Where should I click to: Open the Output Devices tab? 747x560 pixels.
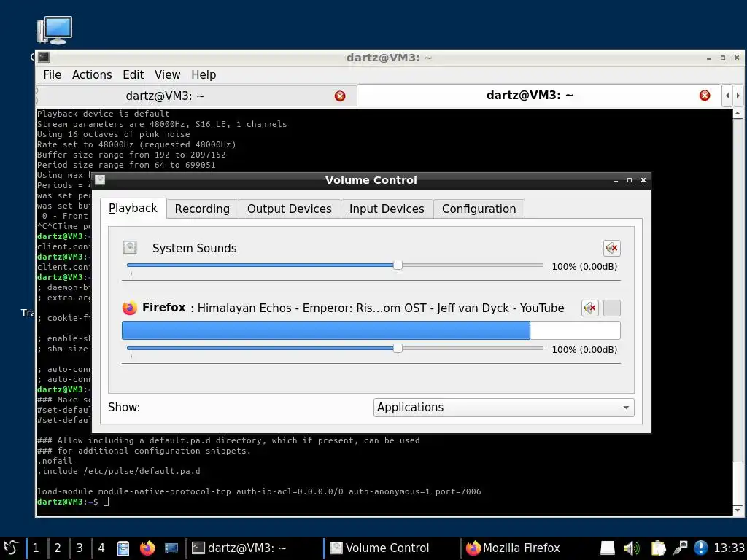click(289, 209)
